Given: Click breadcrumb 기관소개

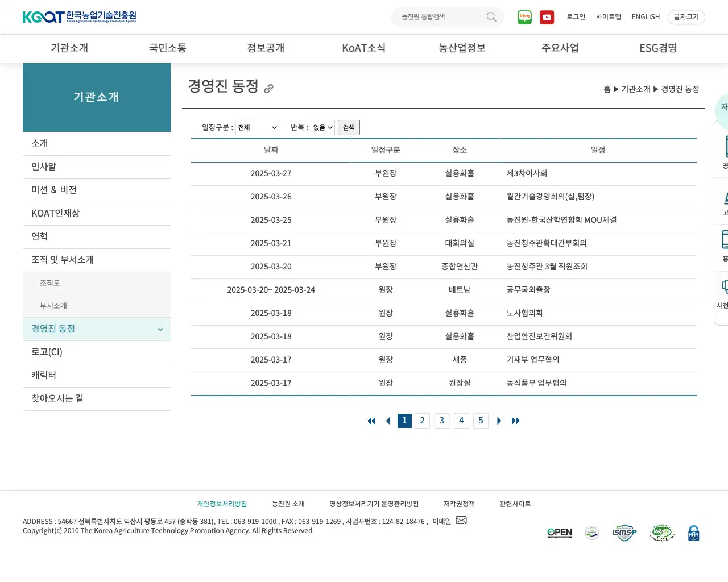Looking at the screenshot, I should pyautogui.click(x=636, y=89).
